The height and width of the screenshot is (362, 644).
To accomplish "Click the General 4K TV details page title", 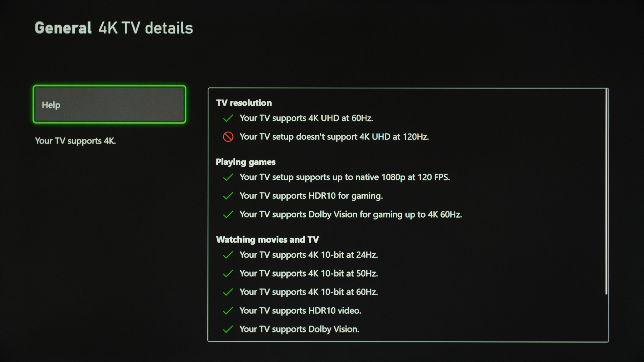I will (x=114, y=28).
